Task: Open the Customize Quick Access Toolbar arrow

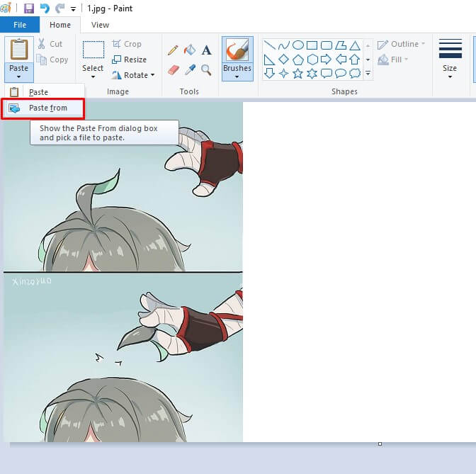Action: [x=73, y=9]
